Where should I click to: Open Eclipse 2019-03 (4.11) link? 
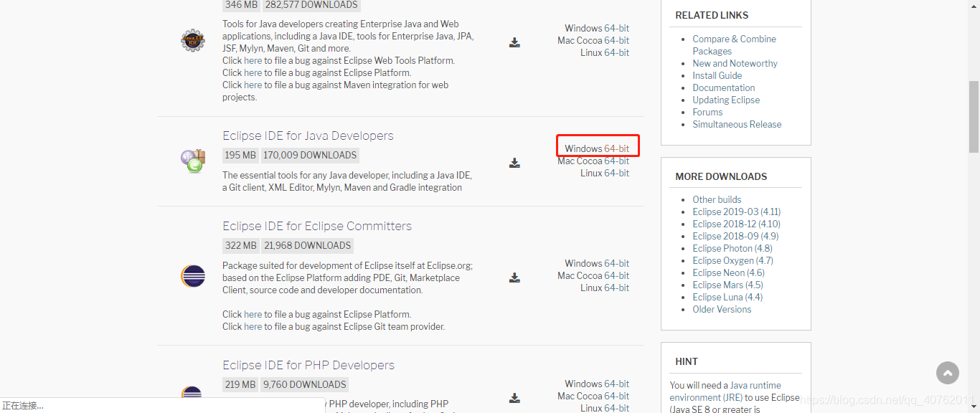[x=736, y=212]
